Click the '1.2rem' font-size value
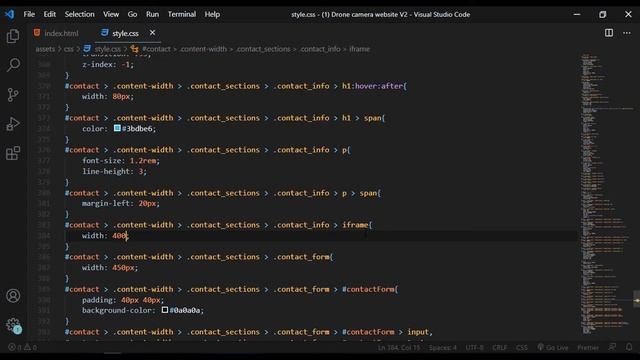This screenshot has height=360, width=640. tap(143, 161)
